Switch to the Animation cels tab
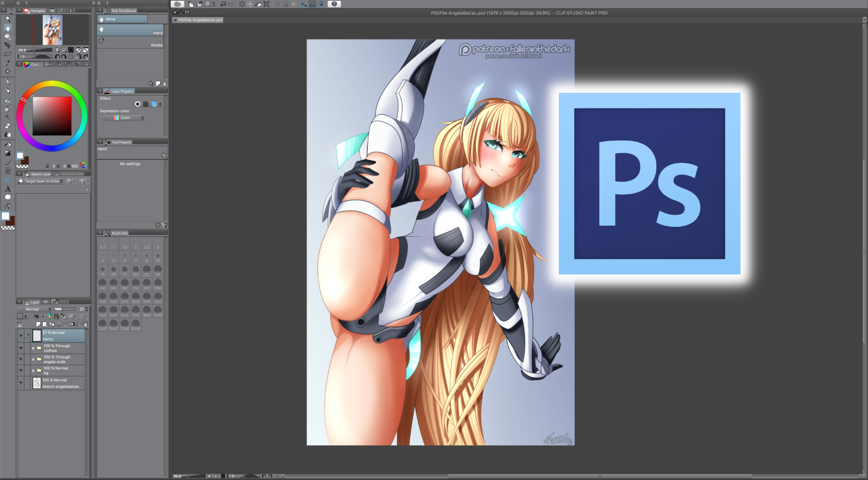The image size is (868, 480). pyautogui.click(x=69, y=174)
